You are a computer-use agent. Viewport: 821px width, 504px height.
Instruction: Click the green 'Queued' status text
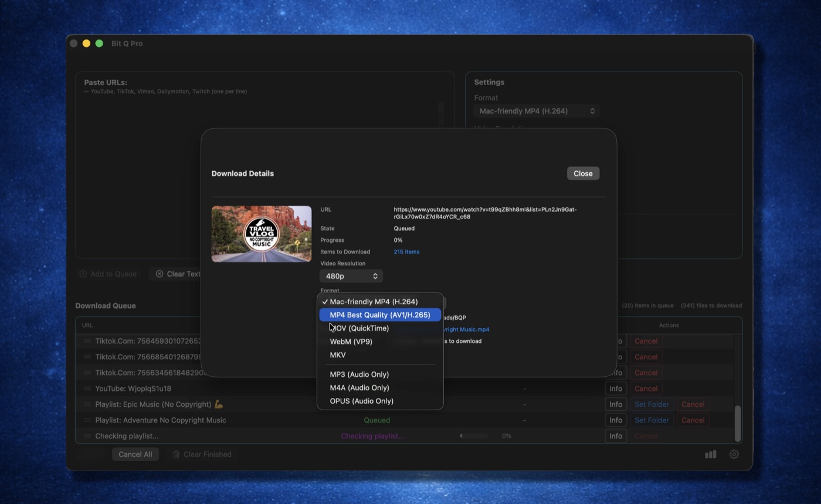pyautogui.click(x=377, y=420)
